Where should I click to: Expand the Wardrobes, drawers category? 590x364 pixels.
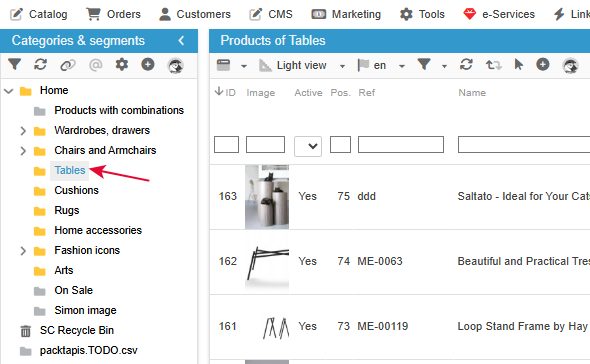[23, 131]
